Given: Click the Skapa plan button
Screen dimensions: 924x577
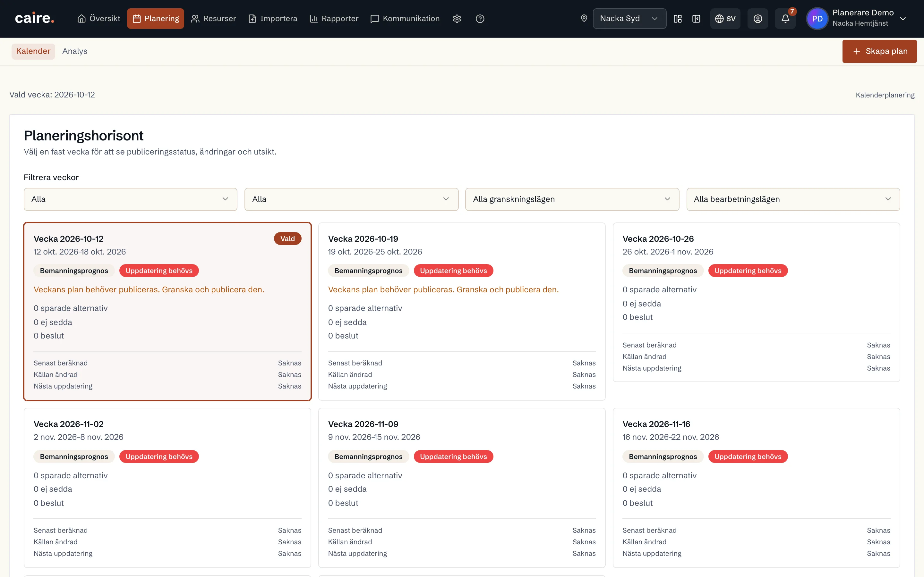Looking at the screenshot, I should click(879, 51).
